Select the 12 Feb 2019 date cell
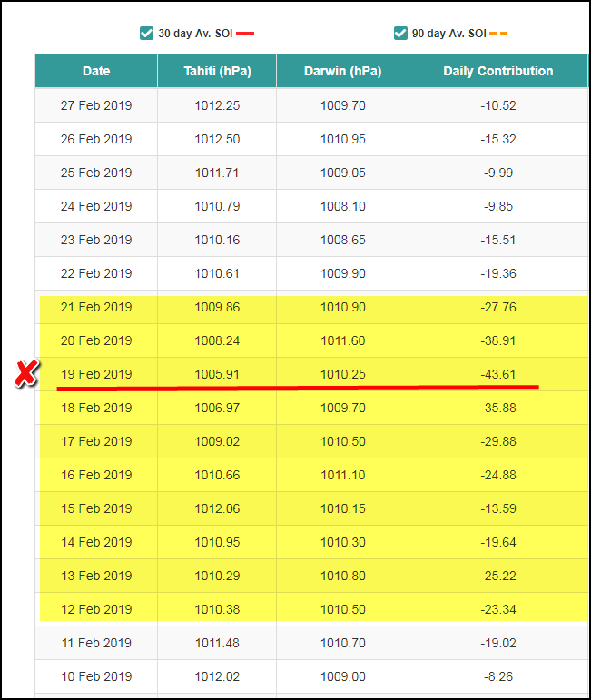The width and height of the screenshot is (591, 700). 96,609
